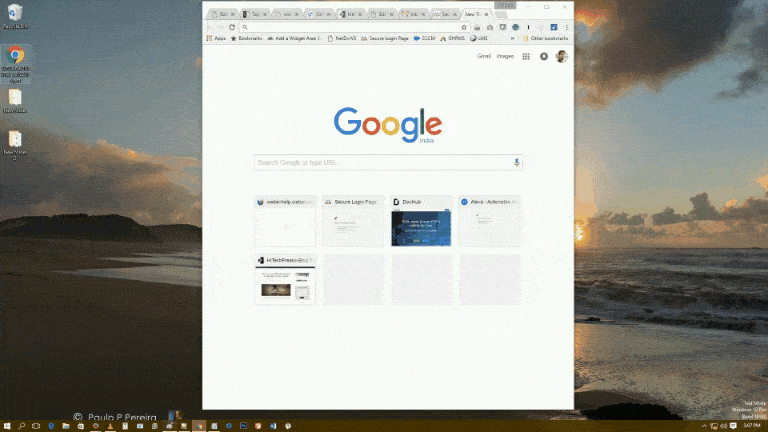The width and height of the screenshot is (768, 432).
Task: Switch to the second tab with dark icon
Action: (x=255, y=14)
